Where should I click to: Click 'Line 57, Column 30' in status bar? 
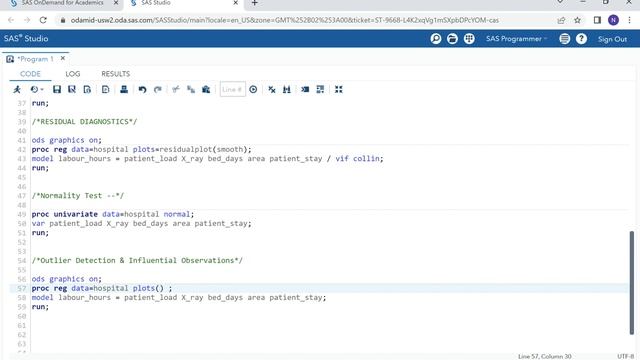(544, 356)
